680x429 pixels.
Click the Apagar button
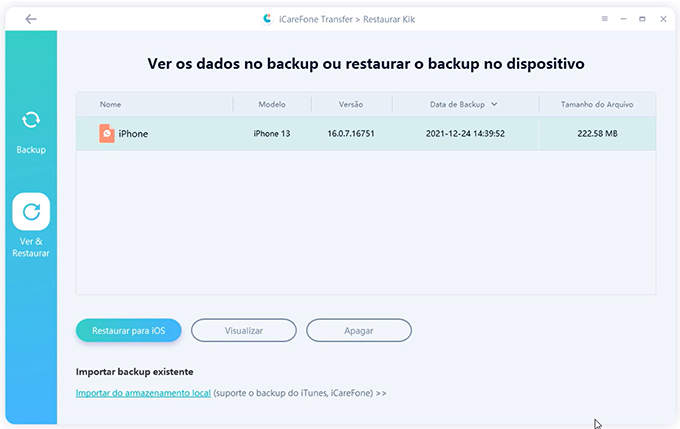point(359,331)
